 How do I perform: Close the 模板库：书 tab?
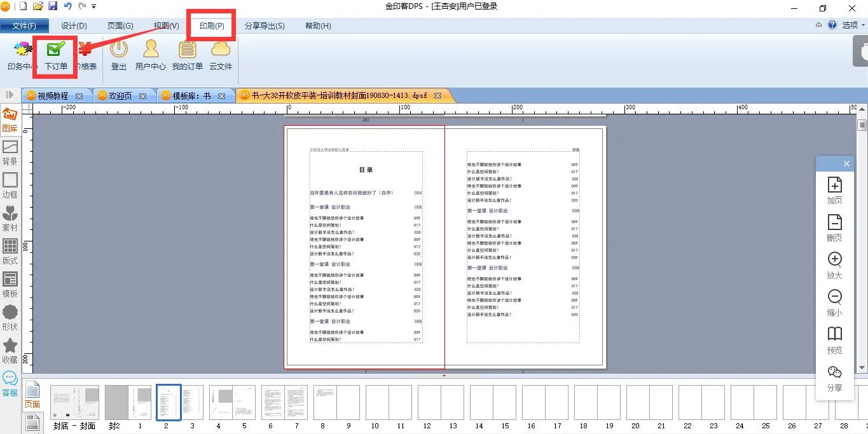coord(221,96)
